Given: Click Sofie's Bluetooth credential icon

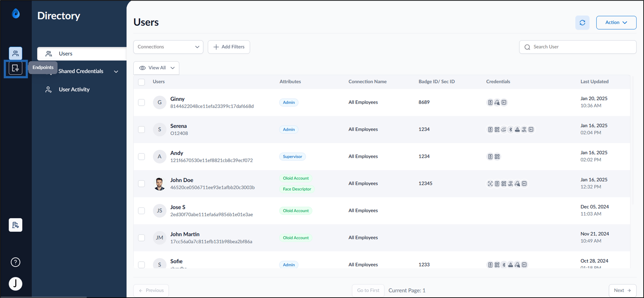Looking at the screenshot, I should pos(504,265).
